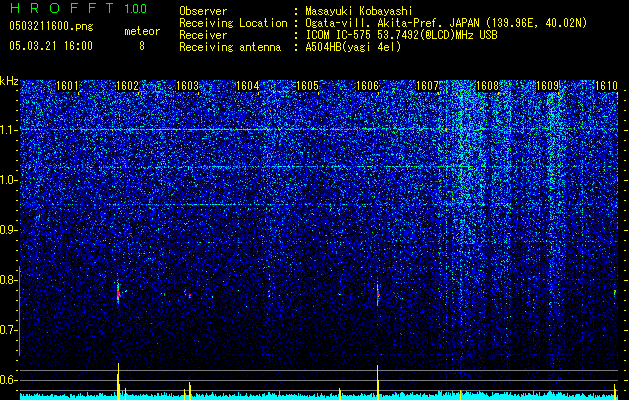Click the 1.1 frequency axis label

pyautogui.click(x=9, y=130)
